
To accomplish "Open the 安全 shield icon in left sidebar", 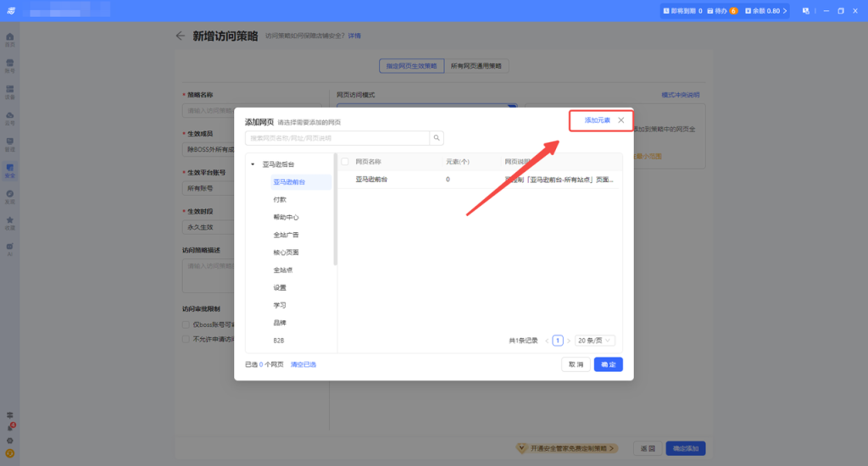I will pos(10,168).
